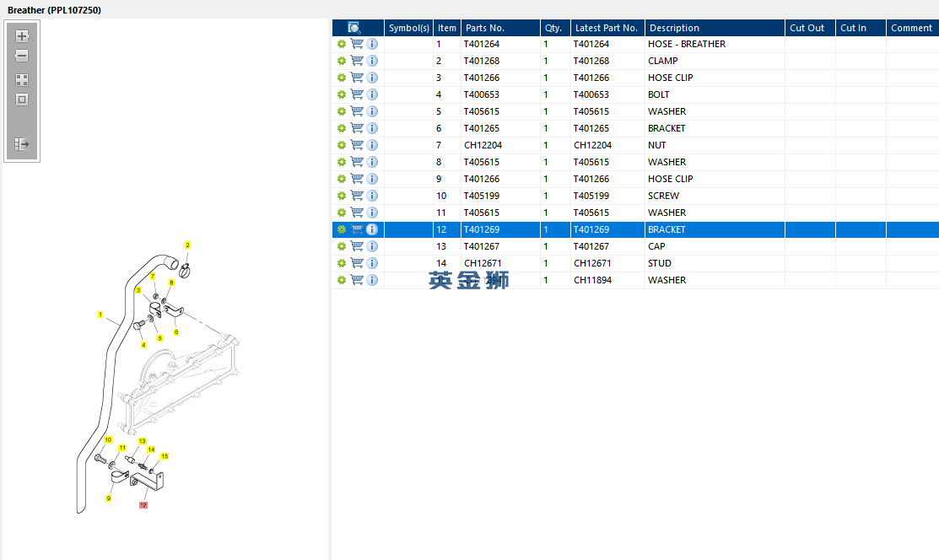Click the search magnifier icon in table header
This screenshot has height=560, width=939.
354,28
